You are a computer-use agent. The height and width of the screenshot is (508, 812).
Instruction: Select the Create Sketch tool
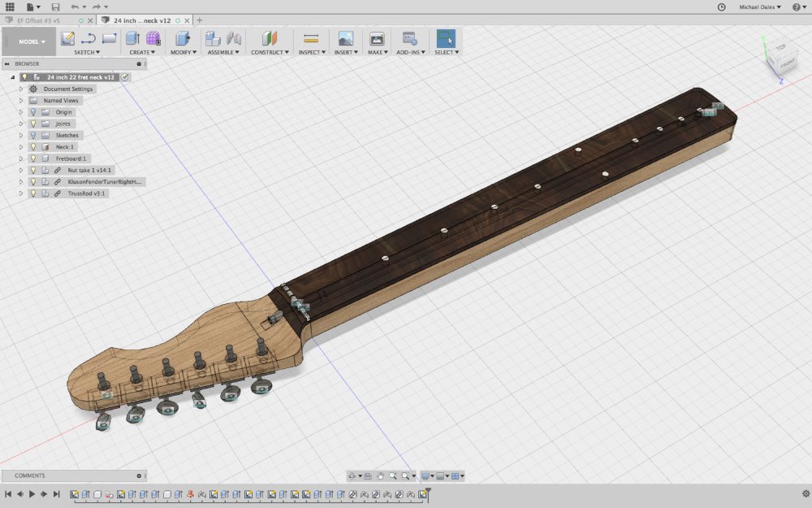click(67, 38)
